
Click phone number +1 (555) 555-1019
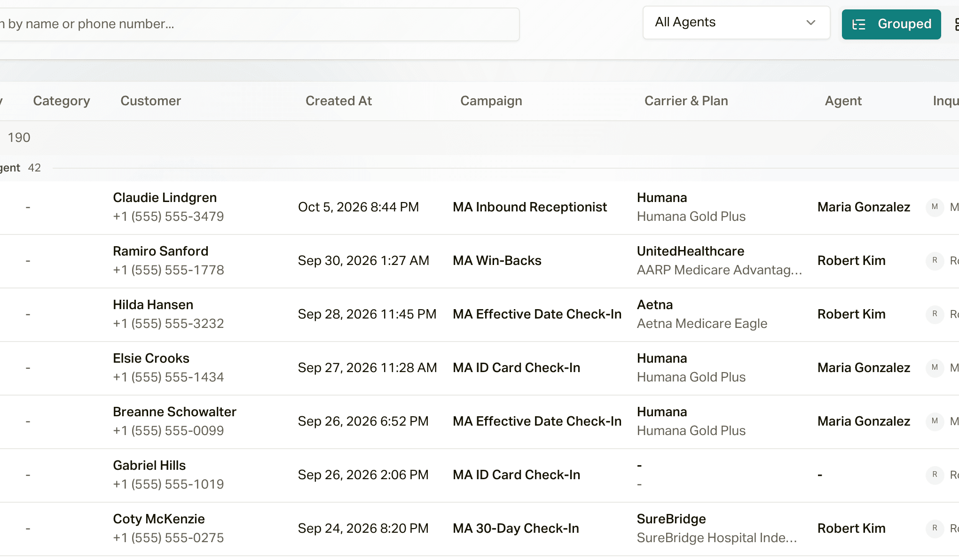(168, 484)
